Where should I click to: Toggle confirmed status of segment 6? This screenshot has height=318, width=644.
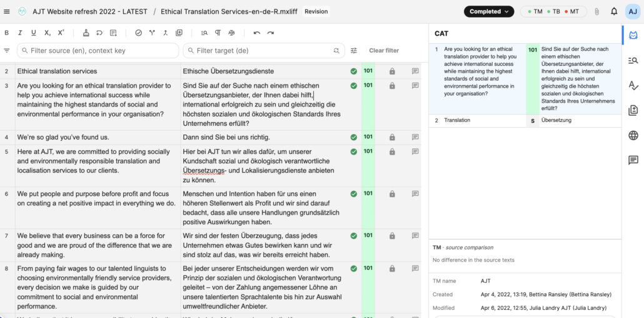(x=354, y=194)
